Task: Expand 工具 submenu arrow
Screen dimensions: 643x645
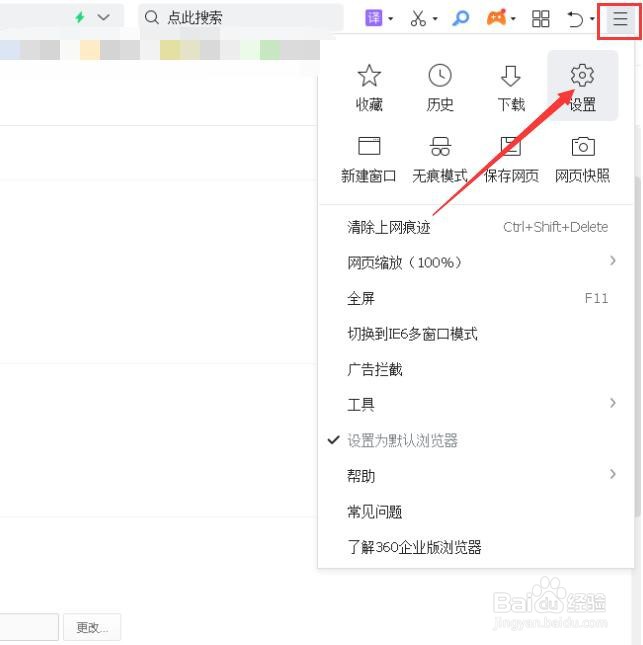Action: click(x=613, y=403)
